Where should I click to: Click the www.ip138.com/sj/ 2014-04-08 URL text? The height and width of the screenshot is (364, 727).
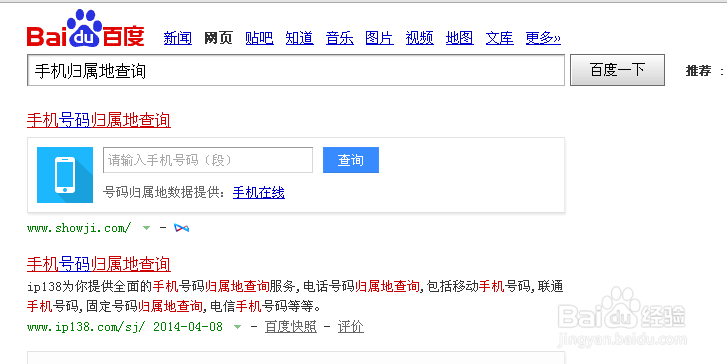point(125,327)
